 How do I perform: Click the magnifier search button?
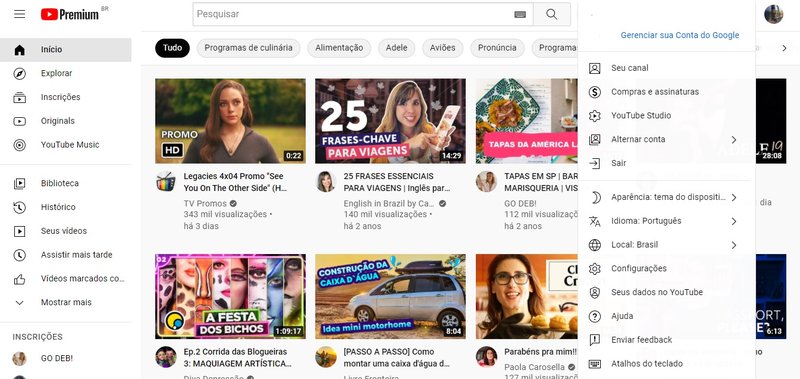click(552, 14)
